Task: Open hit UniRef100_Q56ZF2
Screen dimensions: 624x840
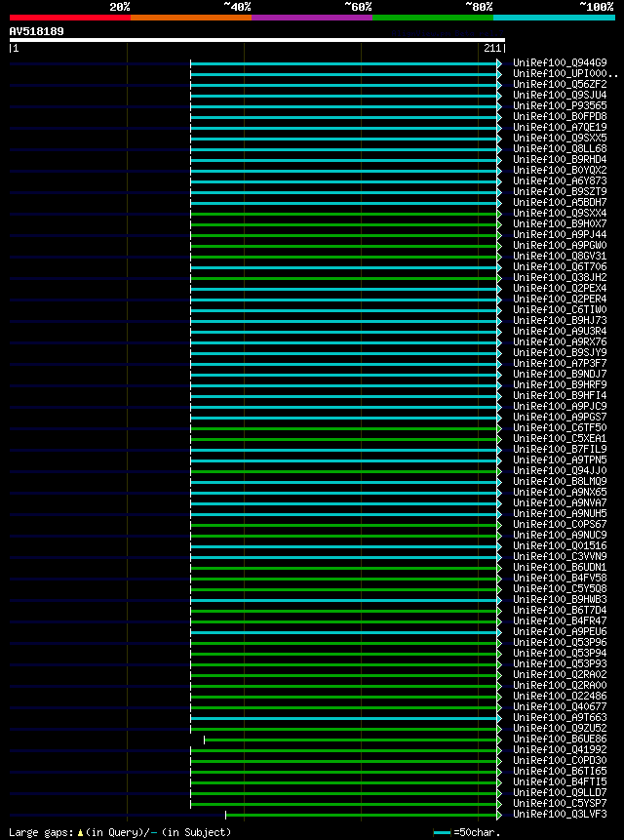Action: [560, 85]
